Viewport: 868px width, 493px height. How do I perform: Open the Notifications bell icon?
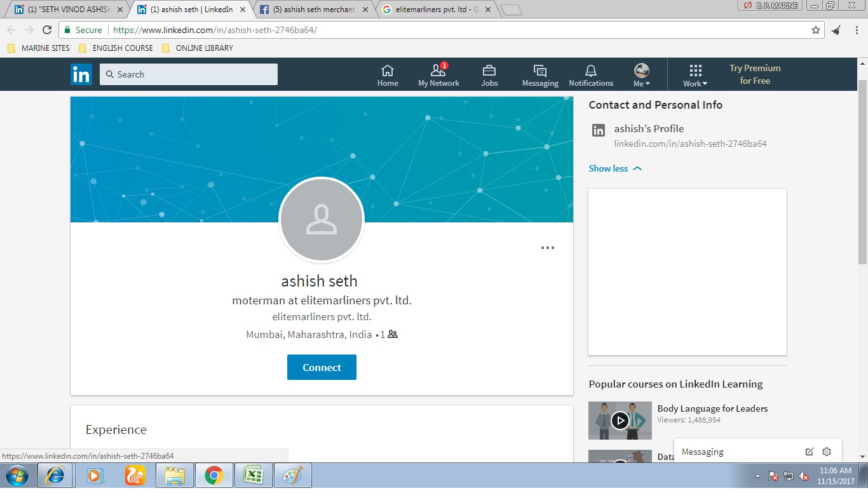[x=591, y=74]
